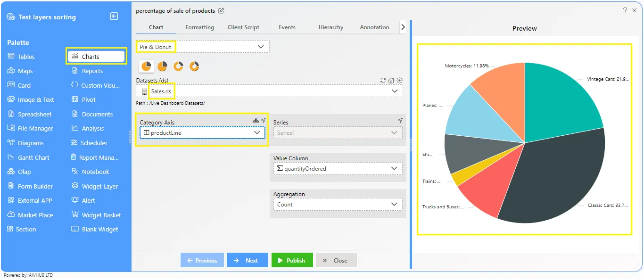Click the add dataset plus icon
This screenshot has width=644, height=280.
point(399,81)
